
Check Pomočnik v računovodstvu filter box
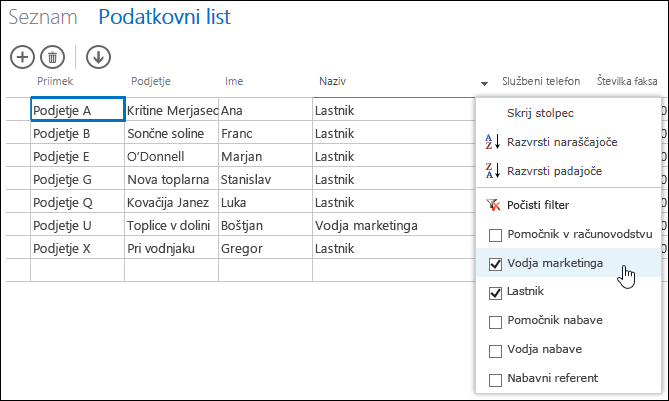point(495,235)
